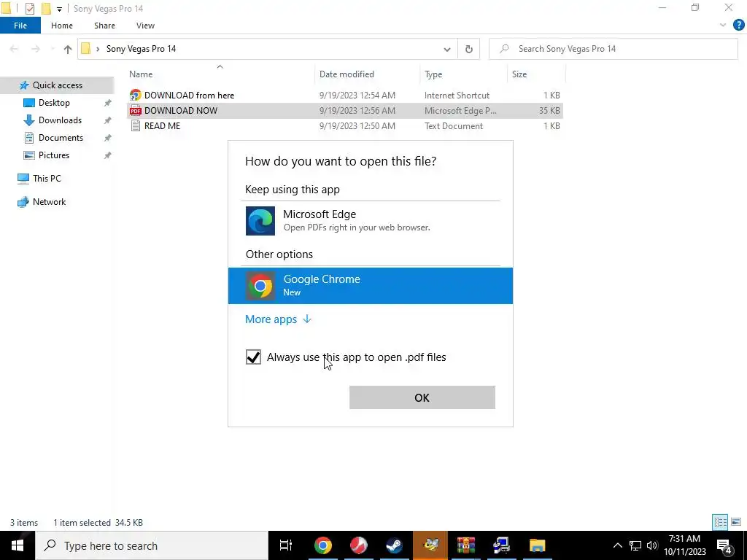Open Customize Quick Access Toolbar dropdown
The width and height of the screenshot is (747, 560).
pos(59,9)
